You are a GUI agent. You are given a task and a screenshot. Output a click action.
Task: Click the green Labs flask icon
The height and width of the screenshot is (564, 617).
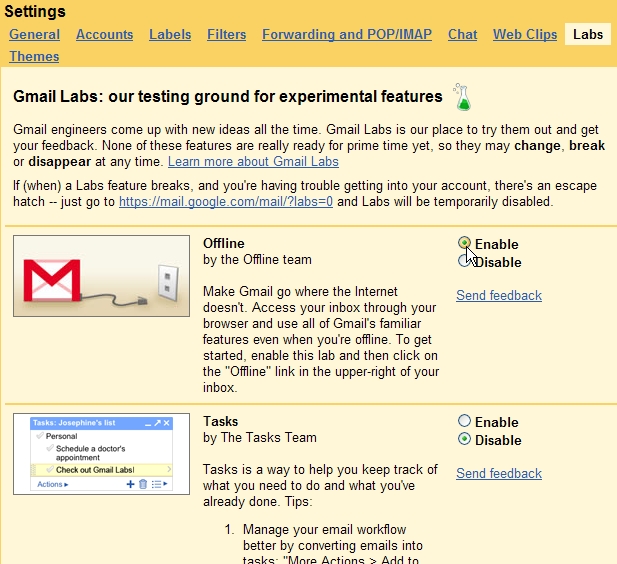point(462,97)
